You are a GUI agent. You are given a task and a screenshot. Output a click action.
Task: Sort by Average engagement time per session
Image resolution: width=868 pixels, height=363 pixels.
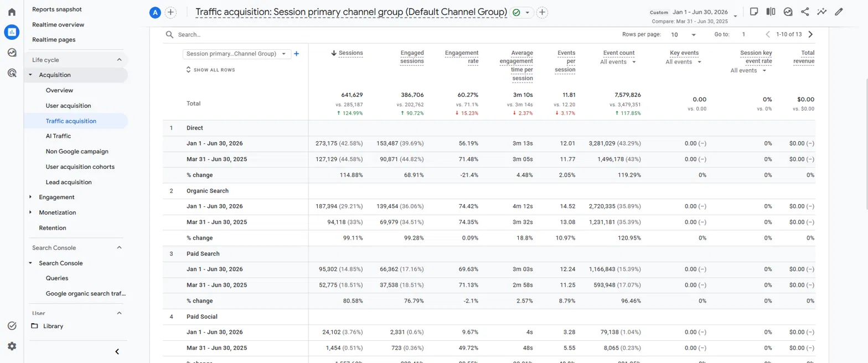[x=518, y=65]
